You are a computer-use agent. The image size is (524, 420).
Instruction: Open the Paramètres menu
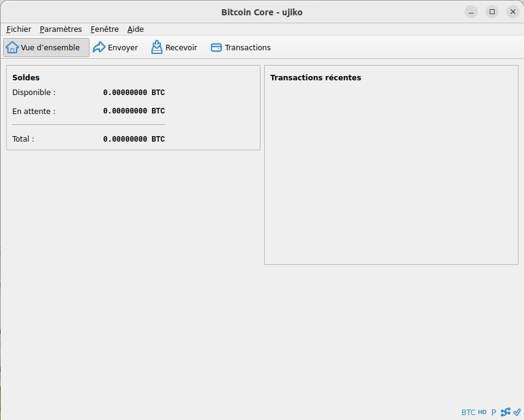pos(61,29)
